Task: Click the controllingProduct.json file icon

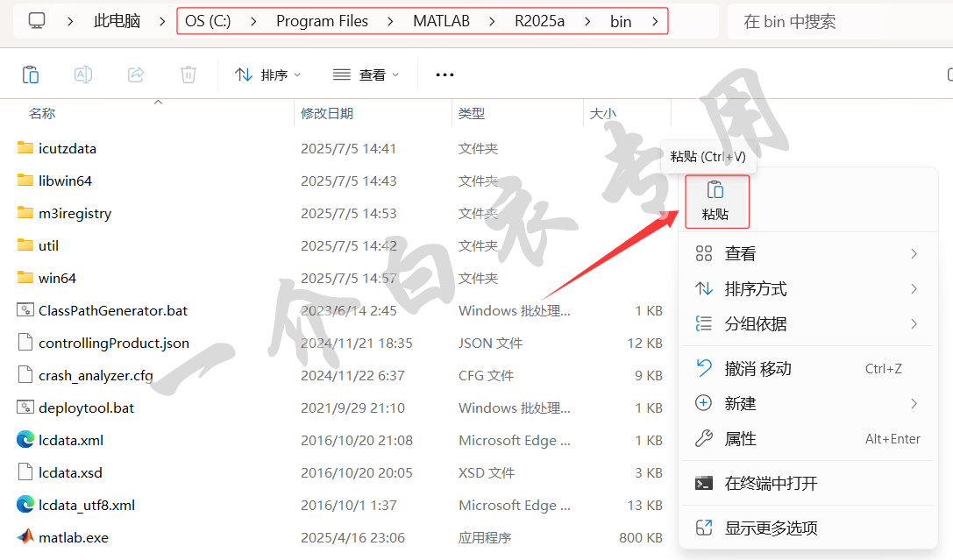Action: (25, 343)
